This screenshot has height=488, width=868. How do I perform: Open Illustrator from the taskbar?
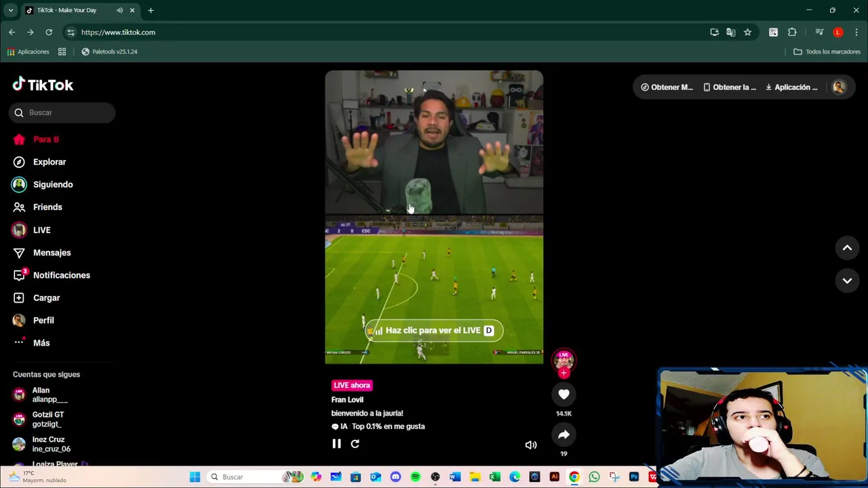tap(554, 477)
